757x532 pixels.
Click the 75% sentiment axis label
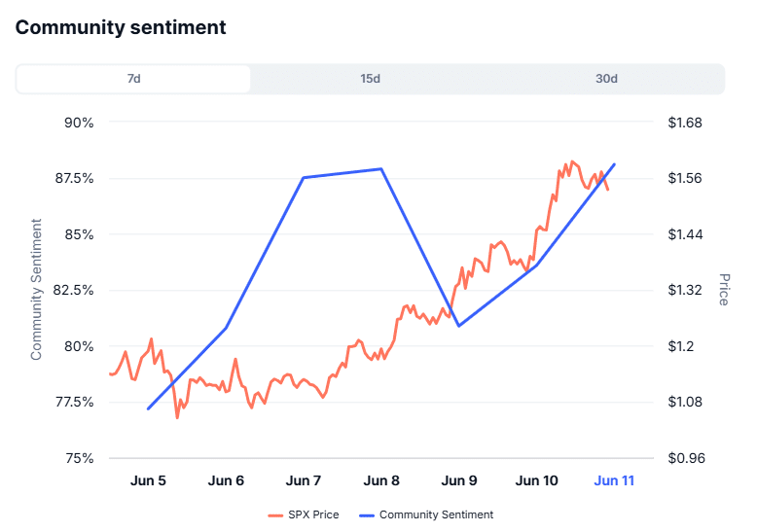(78, 458)
